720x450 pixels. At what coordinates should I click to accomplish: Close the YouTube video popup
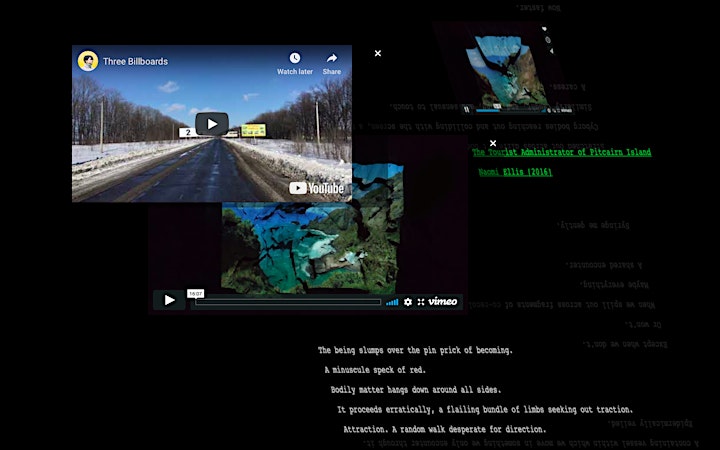tap(377, 53)
